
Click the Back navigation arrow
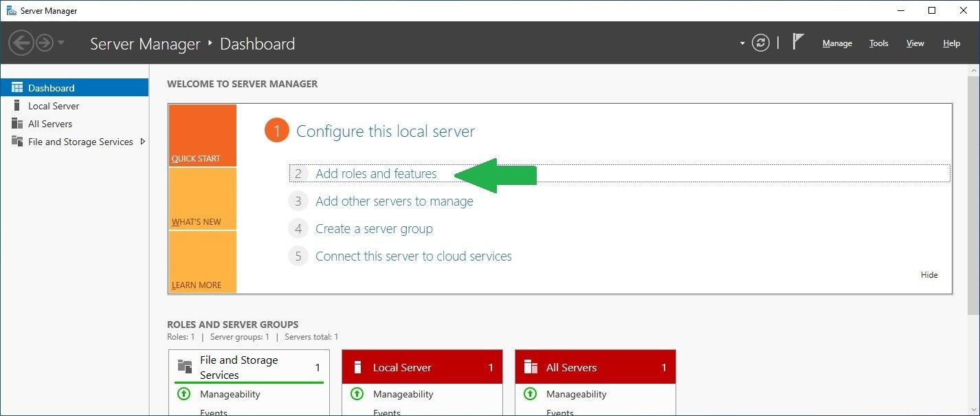click(21, 43)
